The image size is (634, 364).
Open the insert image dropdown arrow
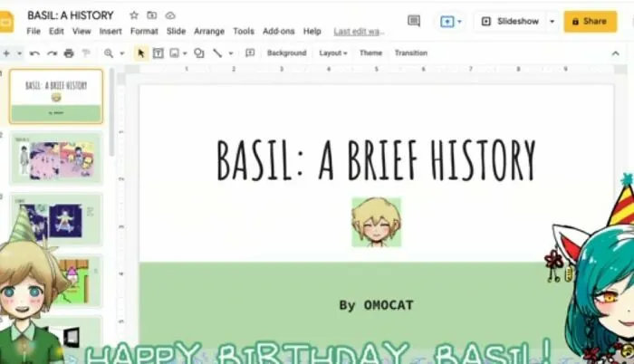click(x=185, y=53)
